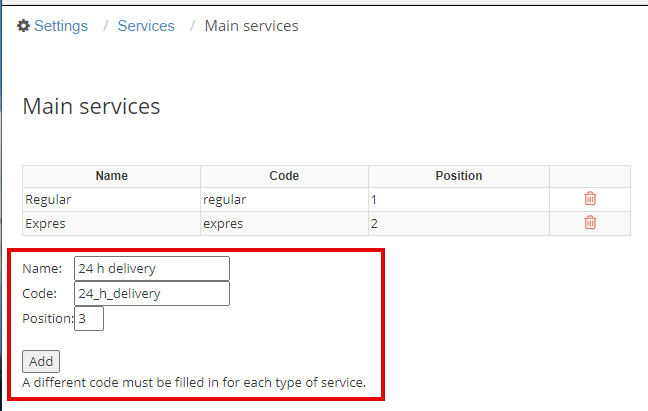Select the regular code cell

[x=284, y=200]
